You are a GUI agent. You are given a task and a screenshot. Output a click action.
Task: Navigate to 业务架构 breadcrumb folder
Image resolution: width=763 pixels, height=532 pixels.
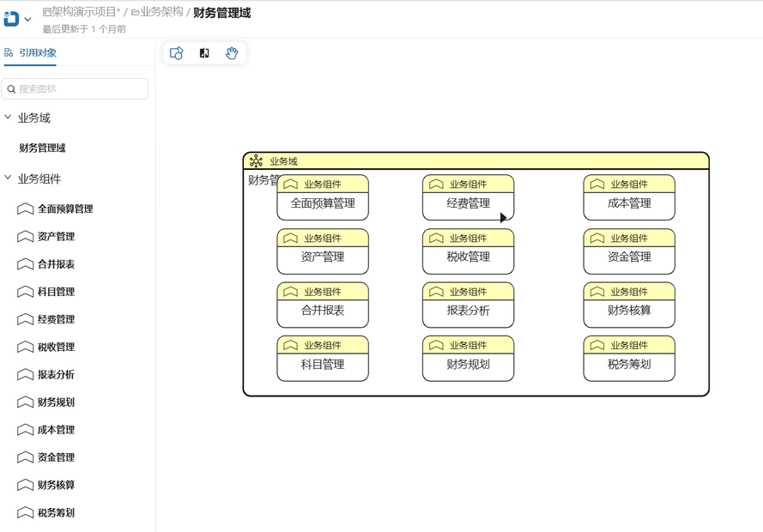(157, 12)
